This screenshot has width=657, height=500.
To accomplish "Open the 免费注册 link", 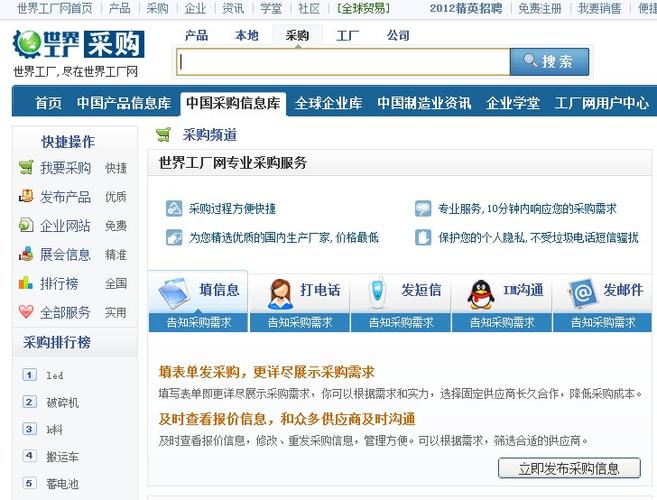I will (540, 8).
